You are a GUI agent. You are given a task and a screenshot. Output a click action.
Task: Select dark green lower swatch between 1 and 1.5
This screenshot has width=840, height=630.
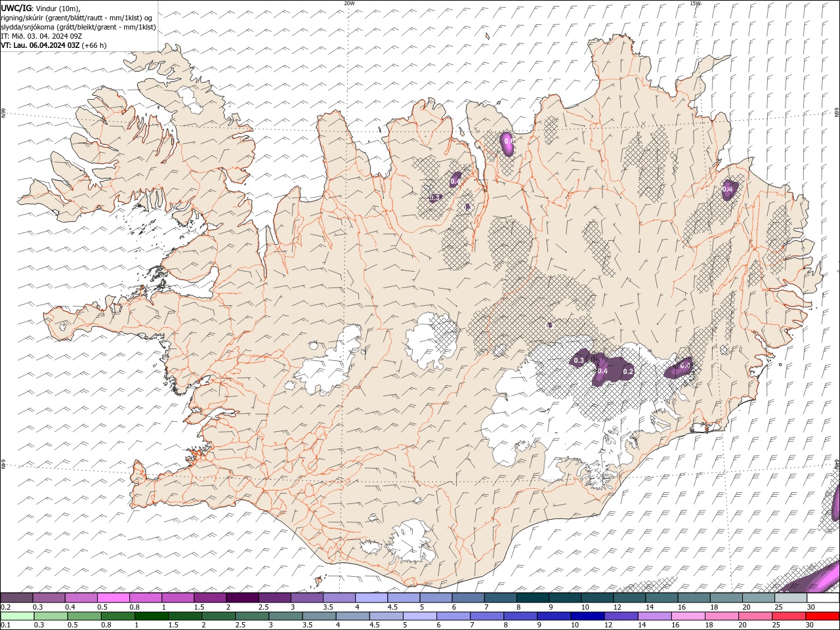(x=152, y=616)
